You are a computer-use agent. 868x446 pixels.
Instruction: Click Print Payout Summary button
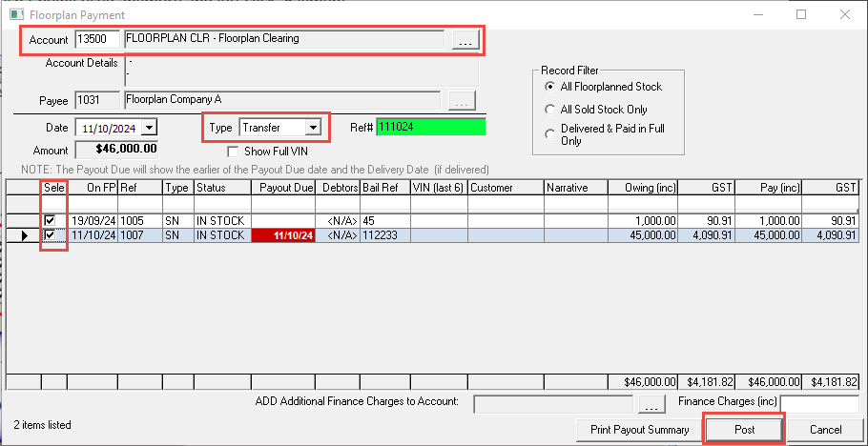(x=638, y=430)
